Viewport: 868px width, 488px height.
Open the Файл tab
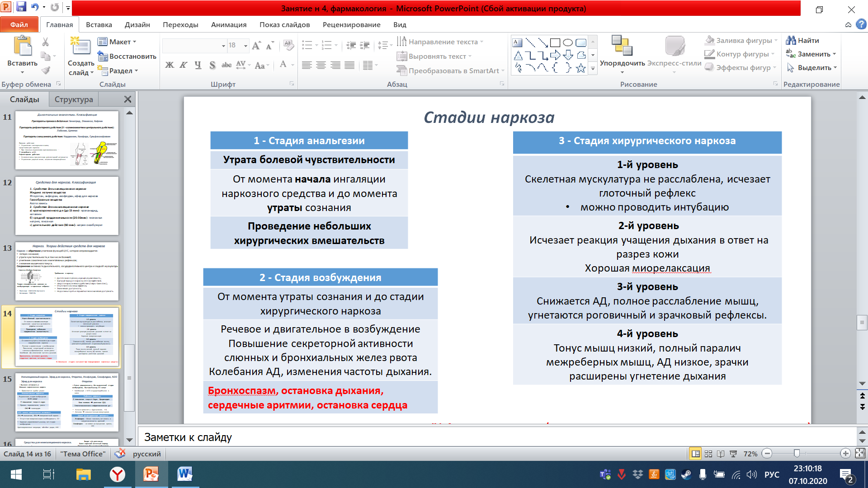pos(19,24)
